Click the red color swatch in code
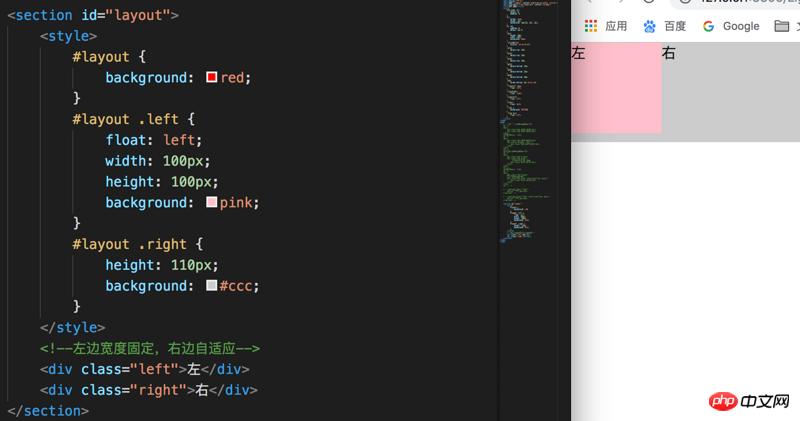The width and height of the screenshot is (800, 421). click(212, 78)
